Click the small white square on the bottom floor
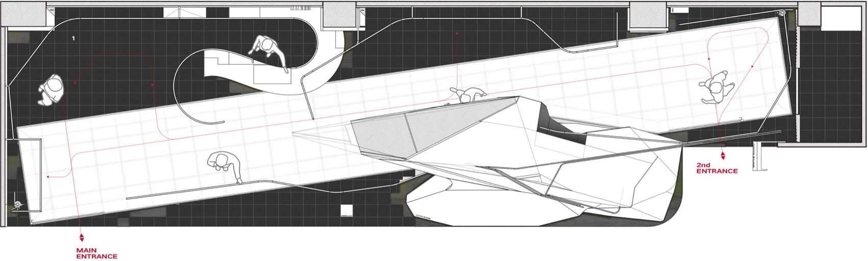The height and width of the screenshot is (261, 868). 346,211
